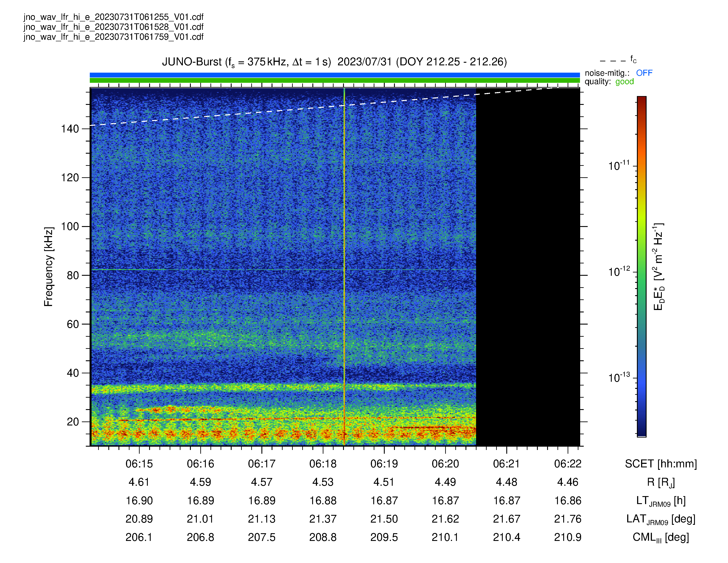Click the 100 kHz tick label

[70, 227]
